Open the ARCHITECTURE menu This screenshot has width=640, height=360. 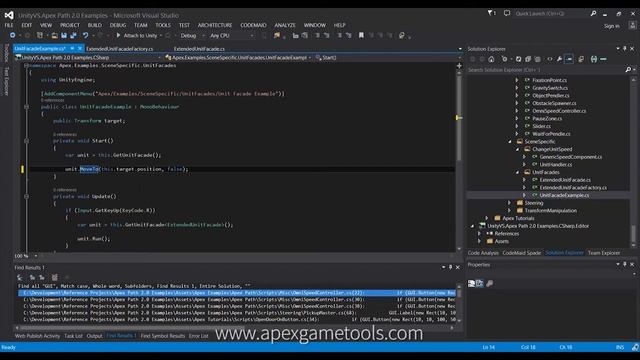click(215, 25)
